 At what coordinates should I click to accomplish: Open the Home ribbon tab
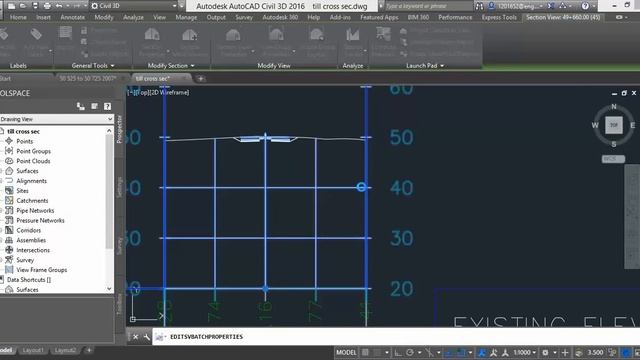tap(18, 17)
